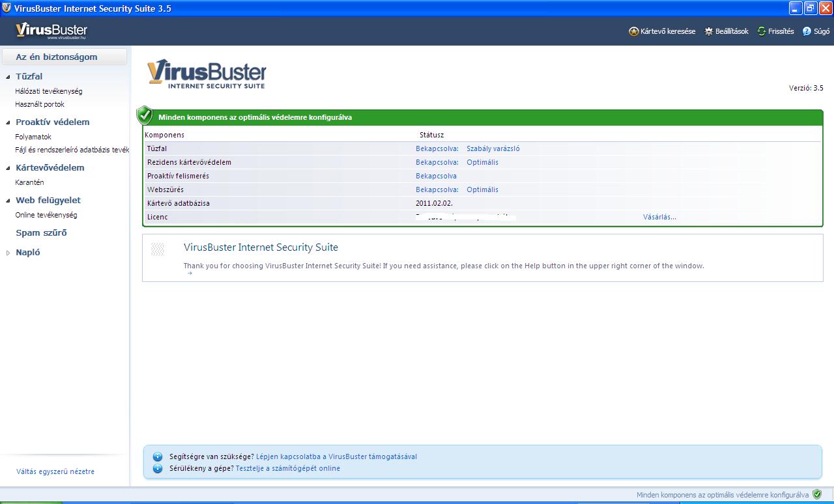Click the Vásárlás... purchase link

[659, 217]
